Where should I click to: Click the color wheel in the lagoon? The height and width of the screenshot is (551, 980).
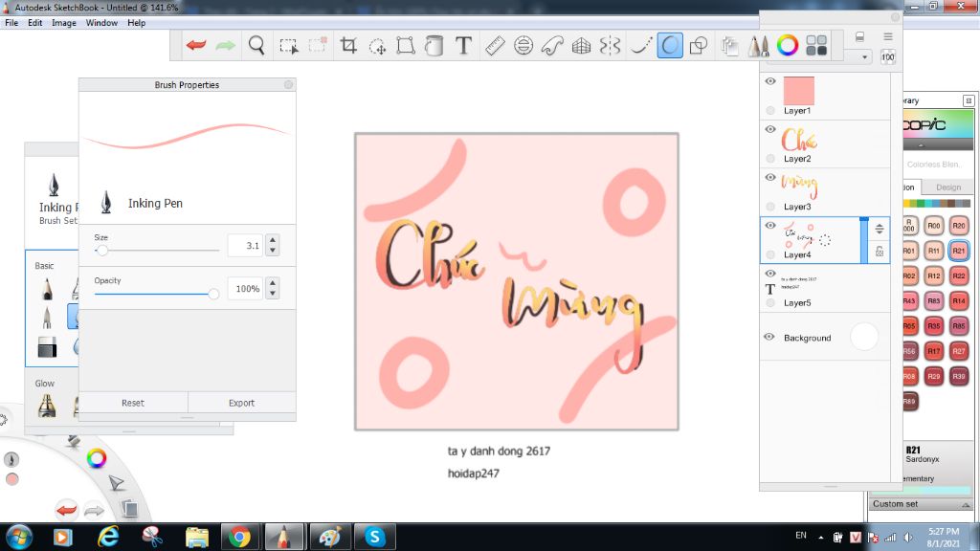(x=97, y=458)
